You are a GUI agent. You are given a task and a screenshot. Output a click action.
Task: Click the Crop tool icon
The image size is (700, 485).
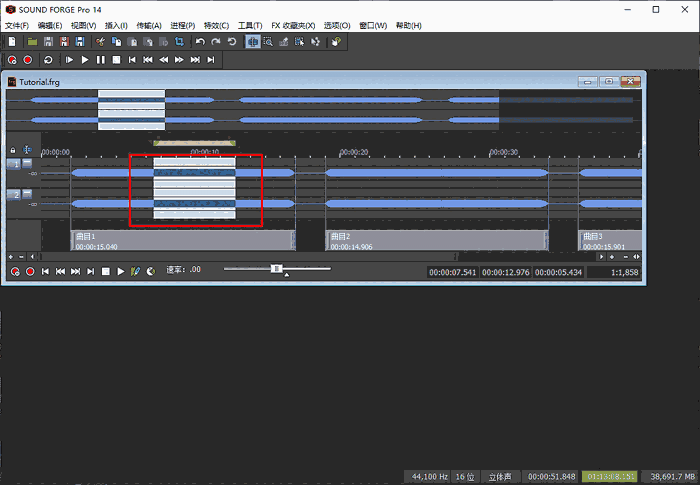tap(178, 42)
